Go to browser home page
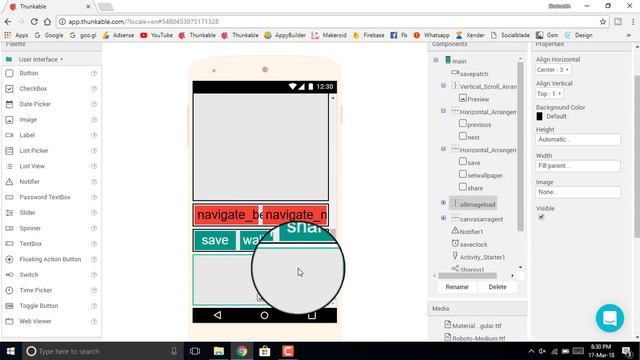The width and height of the screenshot is (640, 360). tap(47, 22)
